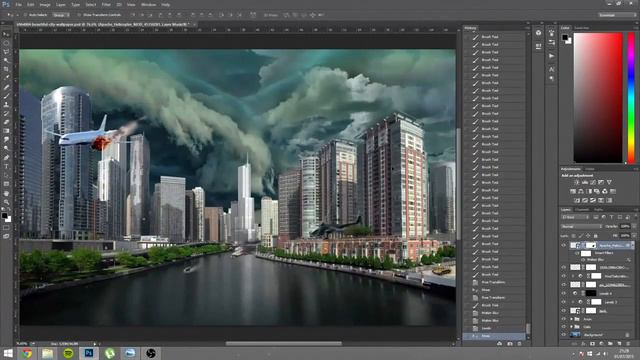
Task: Add a Curves adjustment
Action: click(593, 182)
